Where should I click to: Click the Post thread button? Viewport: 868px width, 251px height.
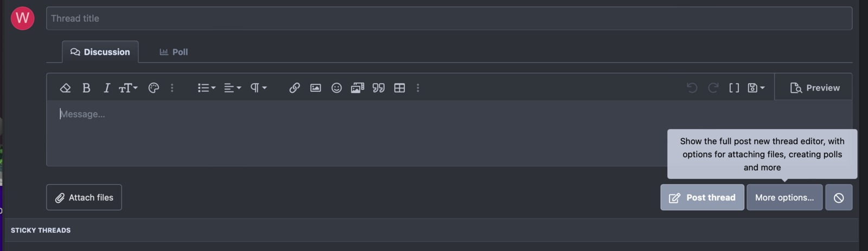[x=702, y=197]
